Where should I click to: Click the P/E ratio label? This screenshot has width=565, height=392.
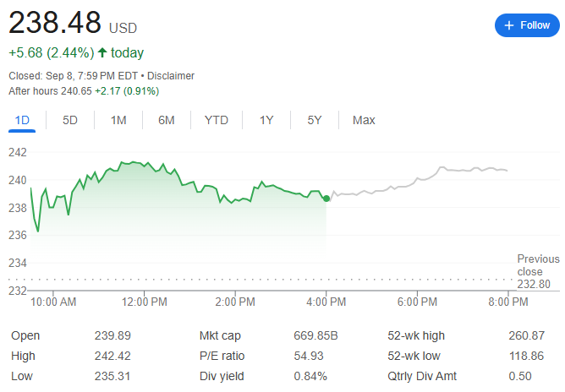(222, 356)
